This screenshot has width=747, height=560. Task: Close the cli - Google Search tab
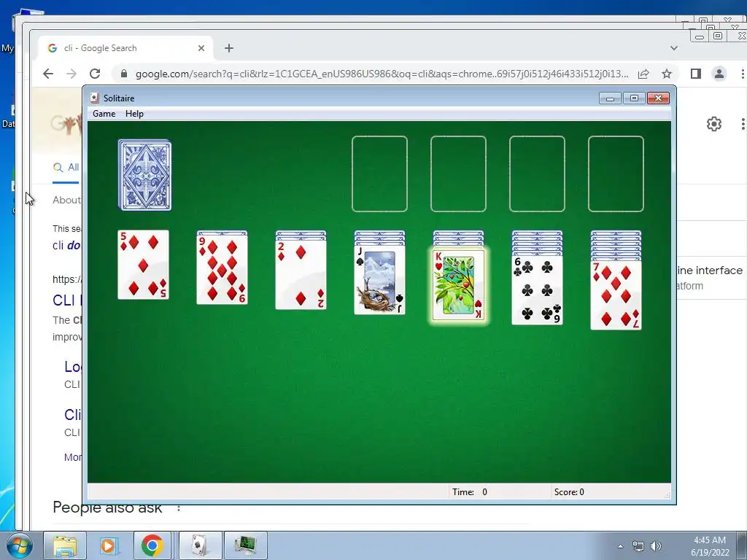201,48
